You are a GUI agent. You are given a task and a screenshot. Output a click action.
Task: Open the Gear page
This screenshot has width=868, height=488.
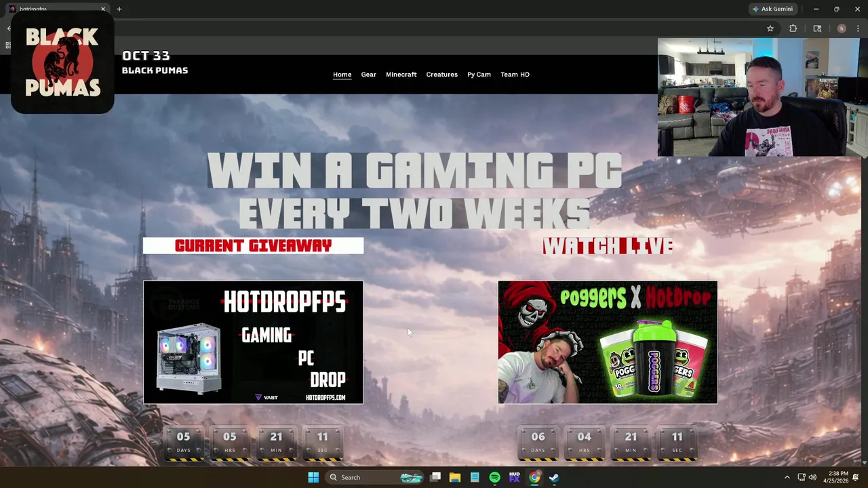(368, 75)
